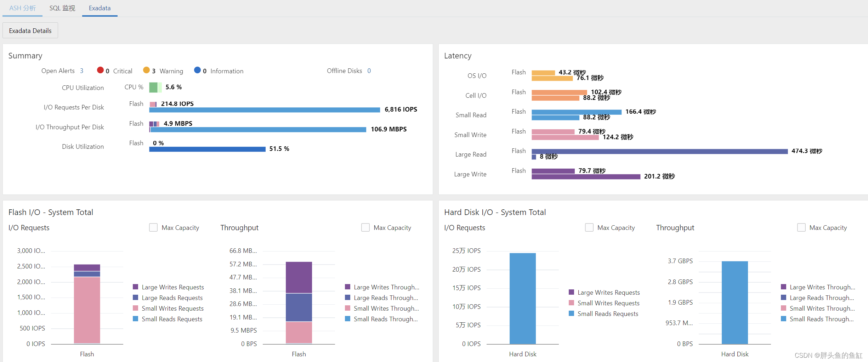Click the CPU Utilization row label

pyautogui.click(x=83, y=88)
